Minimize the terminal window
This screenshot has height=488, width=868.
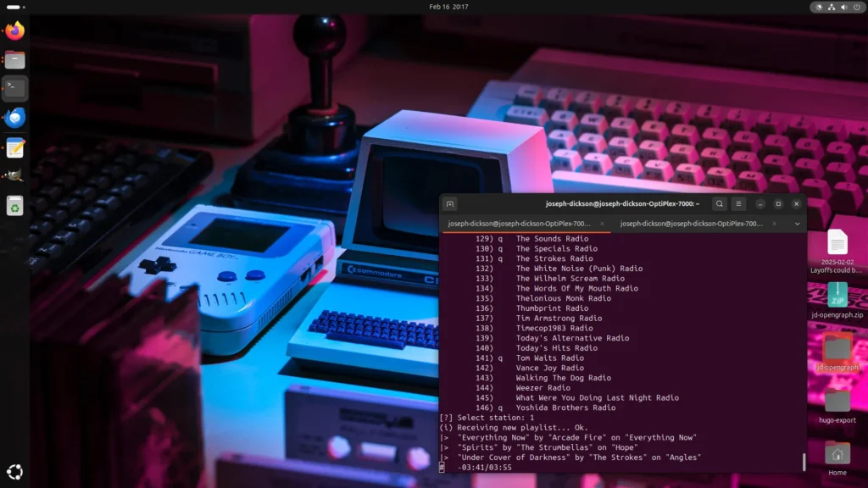point(760,203)
